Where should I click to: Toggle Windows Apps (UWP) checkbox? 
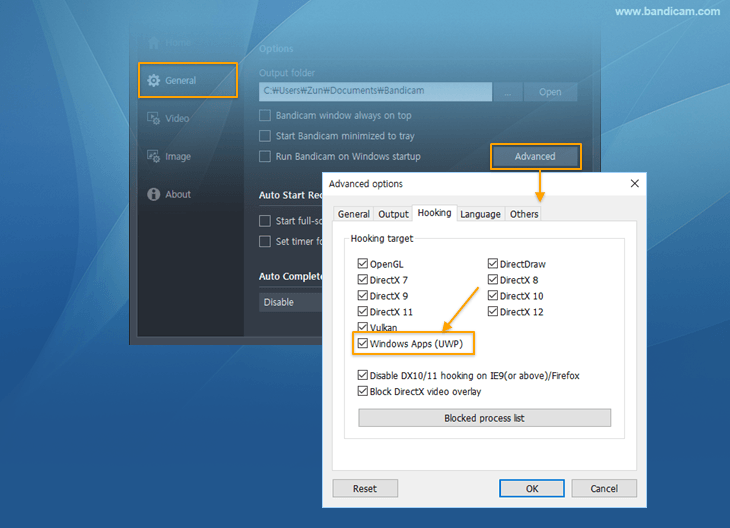363,344
